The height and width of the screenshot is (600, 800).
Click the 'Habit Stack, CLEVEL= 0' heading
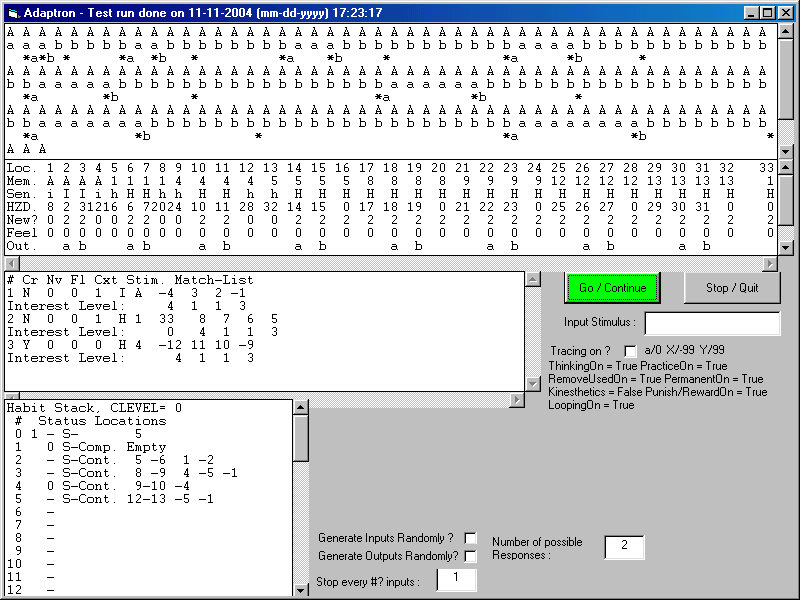pyautogui.click(x=94, y=408)
